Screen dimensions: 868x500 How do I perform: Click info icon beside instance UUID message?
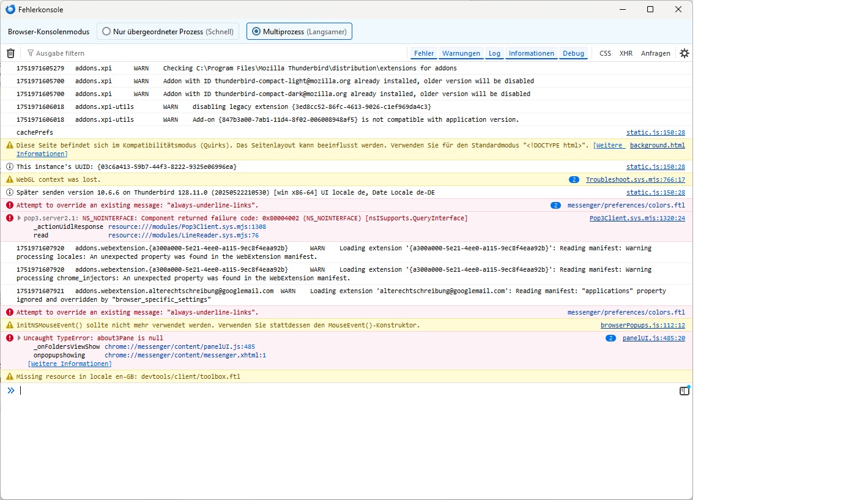10,166
